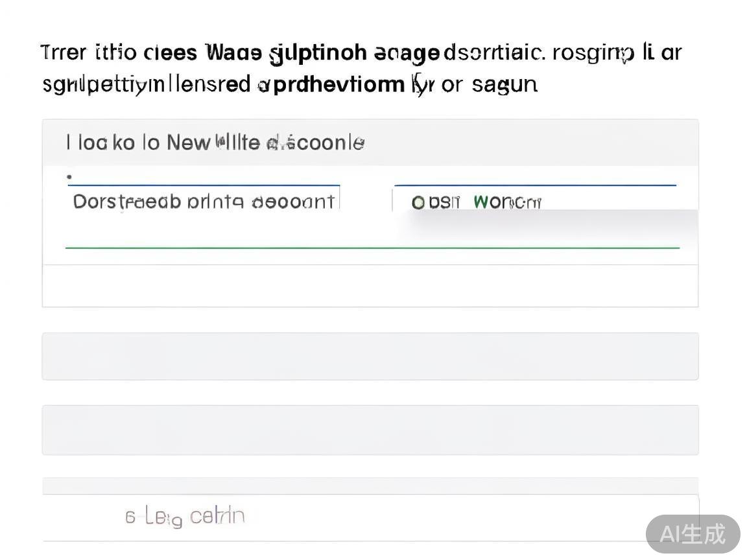Select the first empty gray bar
This screenshot has height=560, width=747.
(x=370, y=356)
